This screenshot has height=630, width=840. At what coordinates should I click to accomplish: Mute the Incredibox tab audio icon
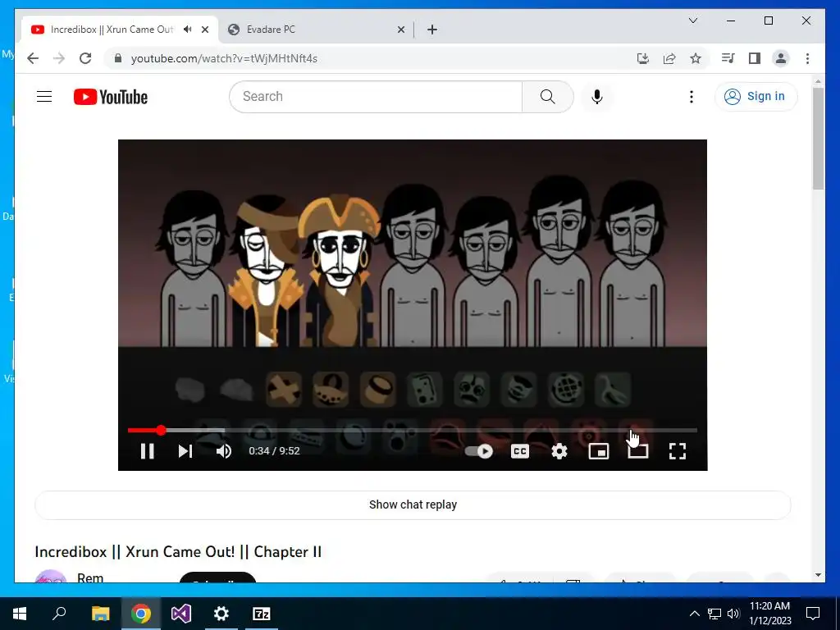(x=188, y=30)
